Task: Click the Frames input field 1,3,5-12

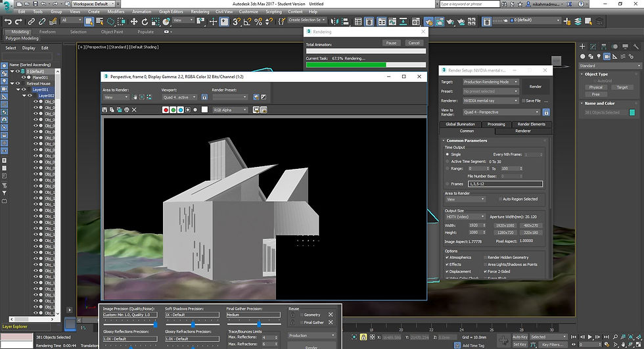Action: tap(505, 184)
